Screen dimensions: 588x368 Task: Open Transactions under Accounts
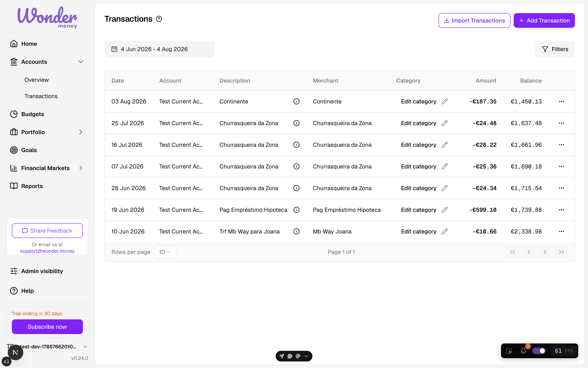pos(41,96)
